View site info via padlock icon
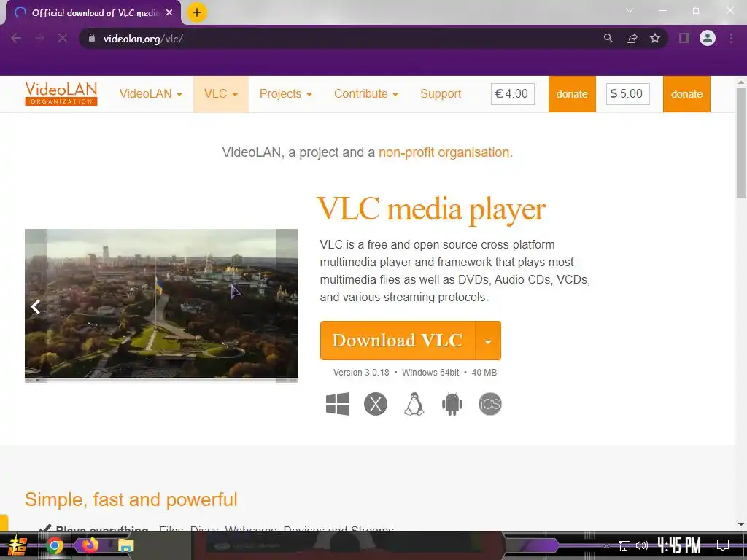 (91, 38)
